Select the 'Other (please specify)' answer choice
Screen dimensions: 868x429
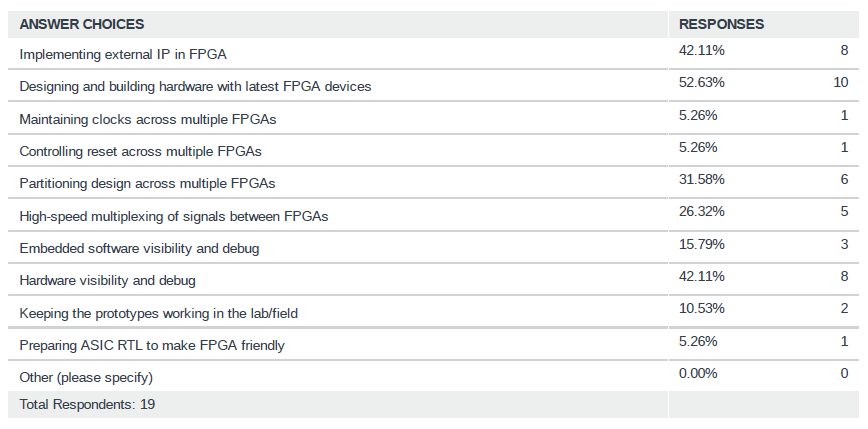click(86, 377)
